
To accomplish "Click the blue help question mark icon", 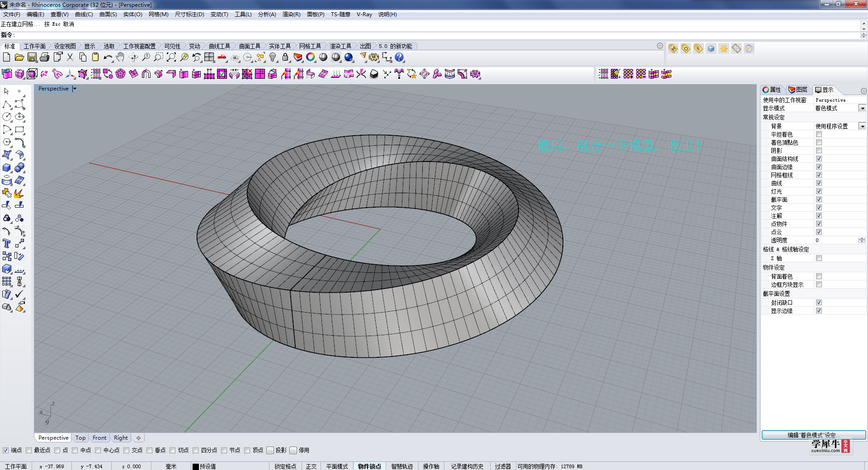I will point(399,57).
